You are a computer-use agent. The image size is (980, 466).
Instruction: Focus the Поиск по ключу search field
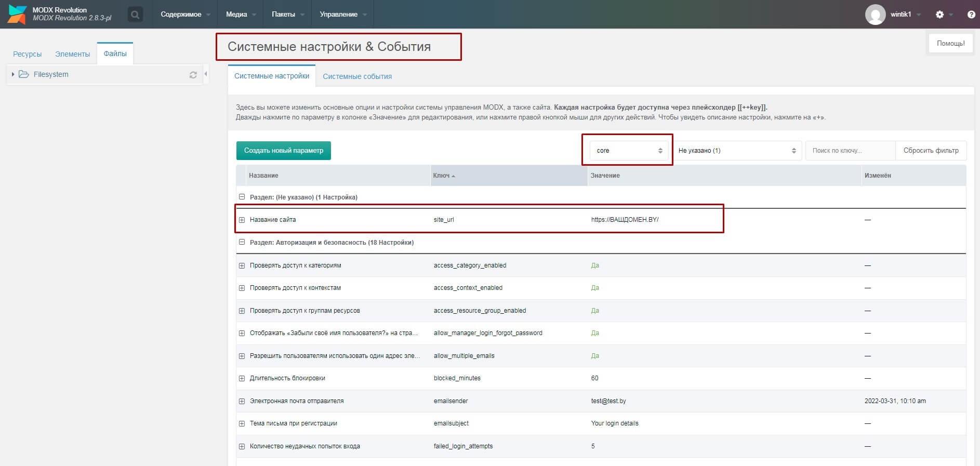(850, 151)
